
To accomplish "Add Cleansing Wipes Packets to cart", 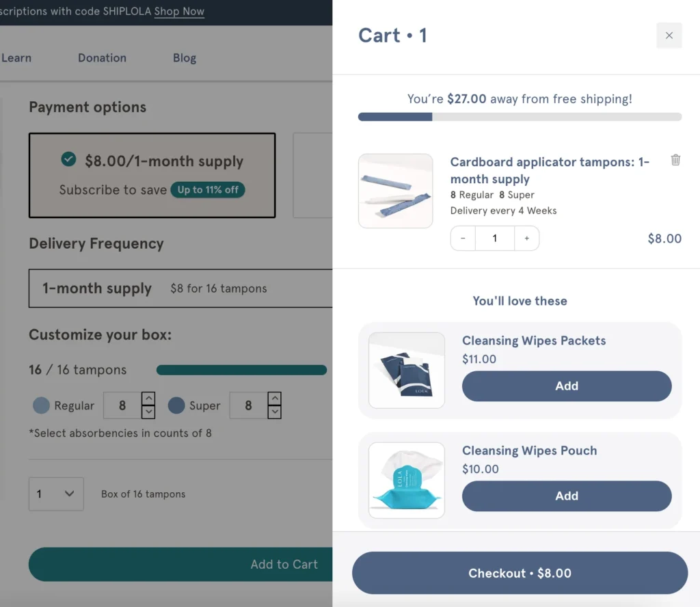I will pos(566,386).
